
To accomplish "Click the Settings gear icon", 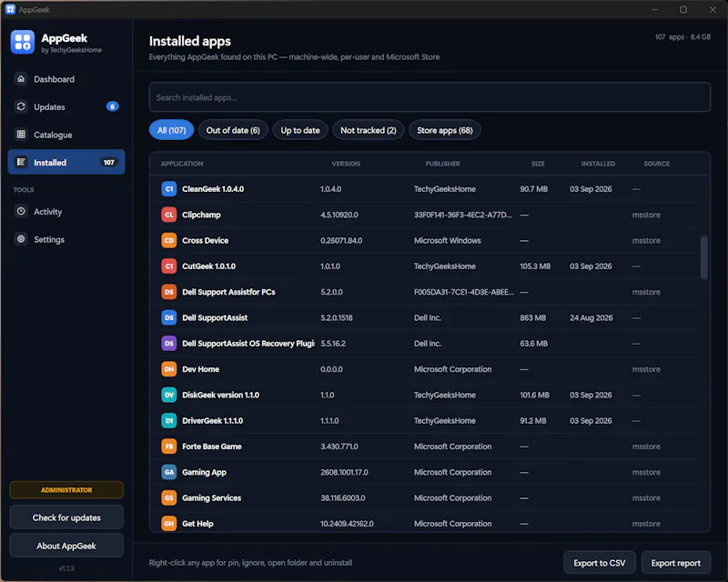I will point(21,239).
